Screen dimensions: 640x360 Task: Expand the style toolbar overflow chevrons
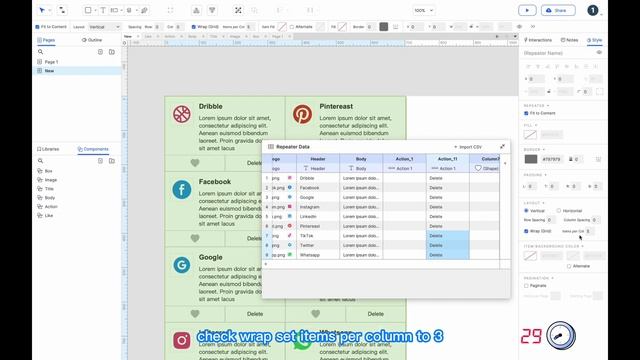533,27
